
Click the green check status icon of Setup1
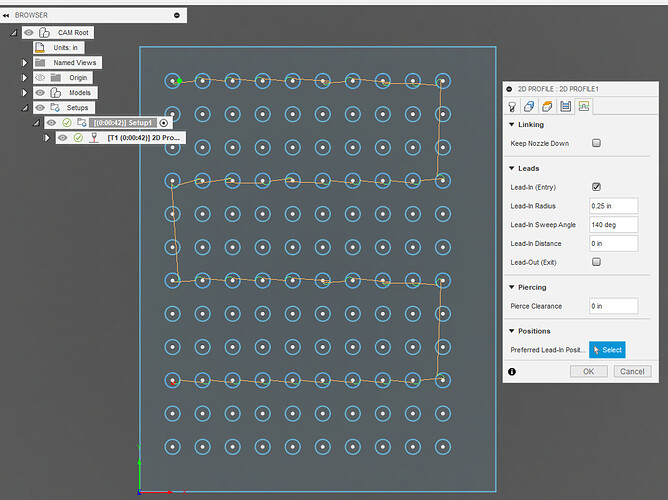(x=67, y=123)
